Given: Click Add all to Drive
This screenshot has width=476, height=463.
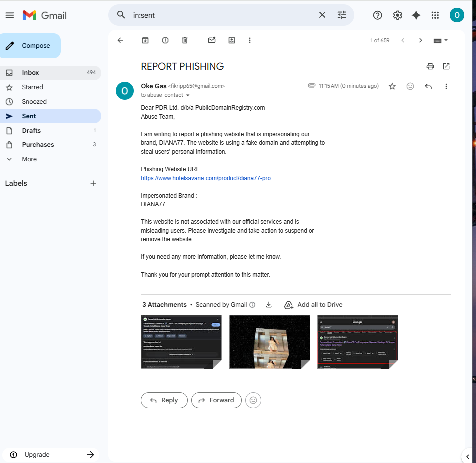Looking at the screenshot, I should pos(313,305).
